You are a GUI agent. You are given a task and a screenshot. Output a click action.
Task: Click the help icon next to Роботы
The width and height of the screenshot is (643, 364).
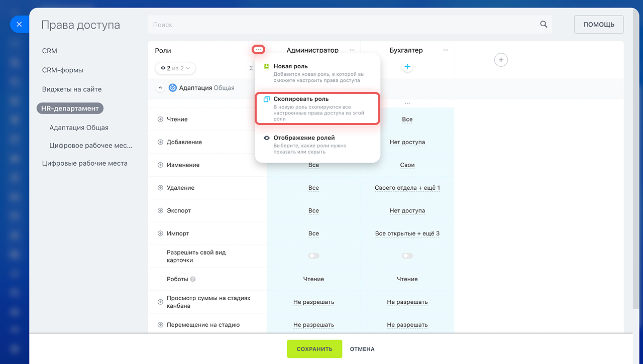(193, 279)
